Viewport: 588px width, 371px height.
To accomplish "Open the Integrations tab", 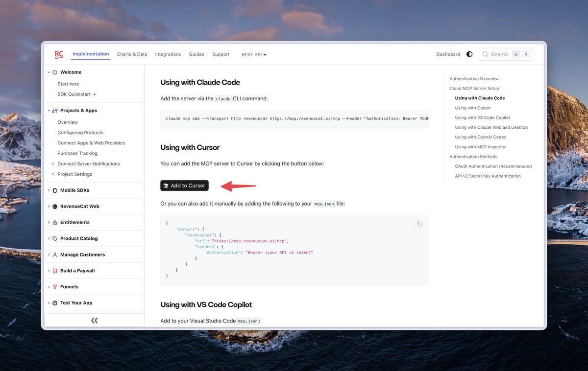I will [x=168, y=54].
